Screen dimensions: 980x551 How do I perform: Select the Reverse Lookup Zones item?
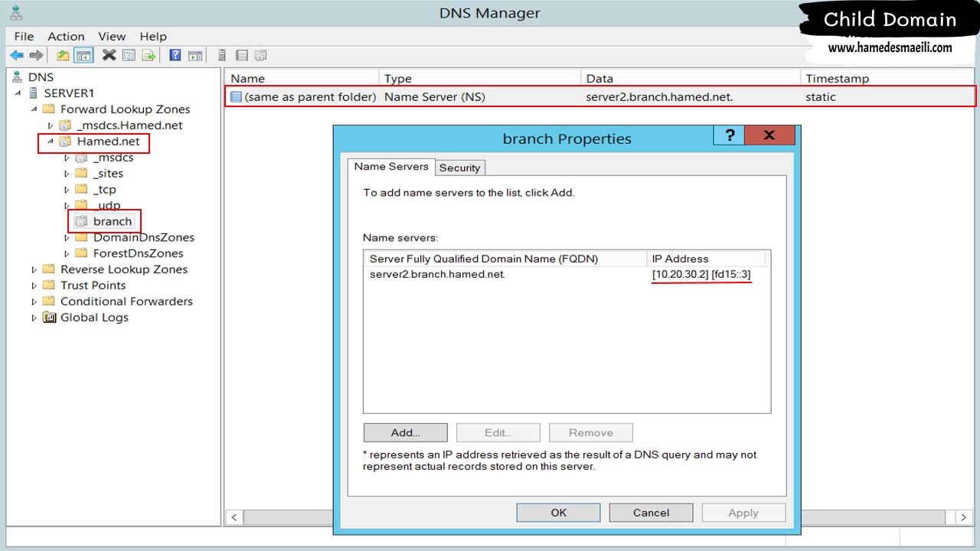[124, 269]
